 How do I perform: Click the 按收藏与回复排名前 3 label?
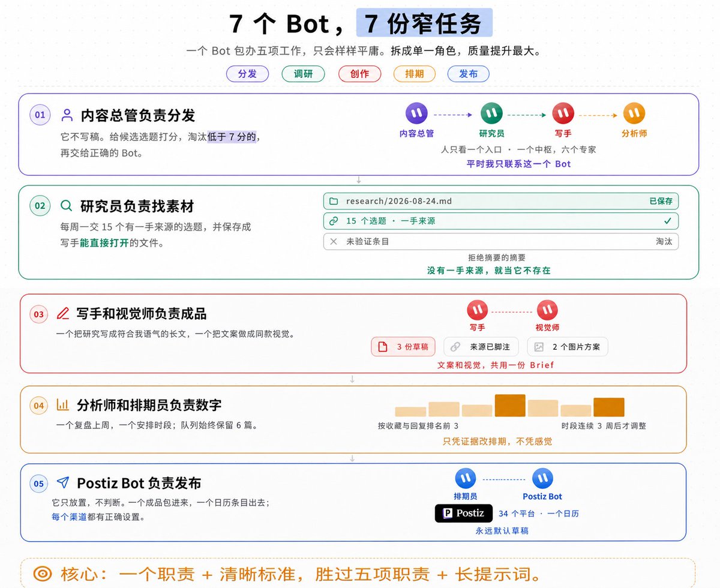coord(418,425)
